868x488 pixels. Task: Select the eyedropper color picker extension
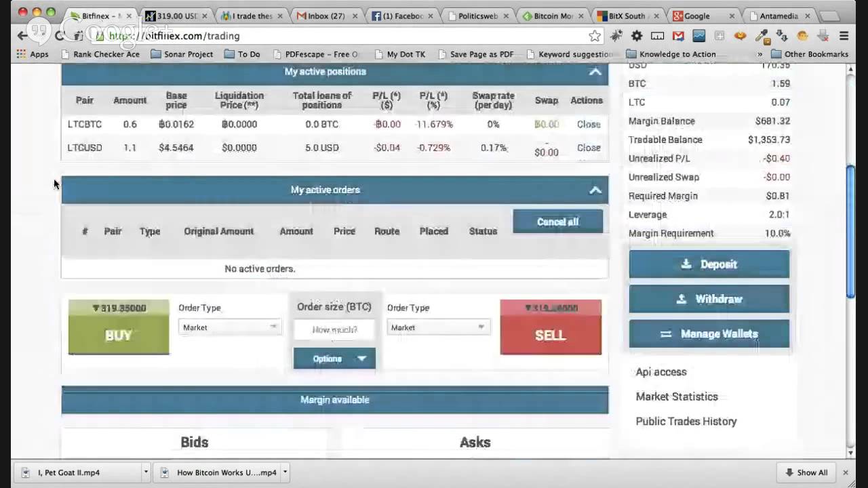pos(762,36)
